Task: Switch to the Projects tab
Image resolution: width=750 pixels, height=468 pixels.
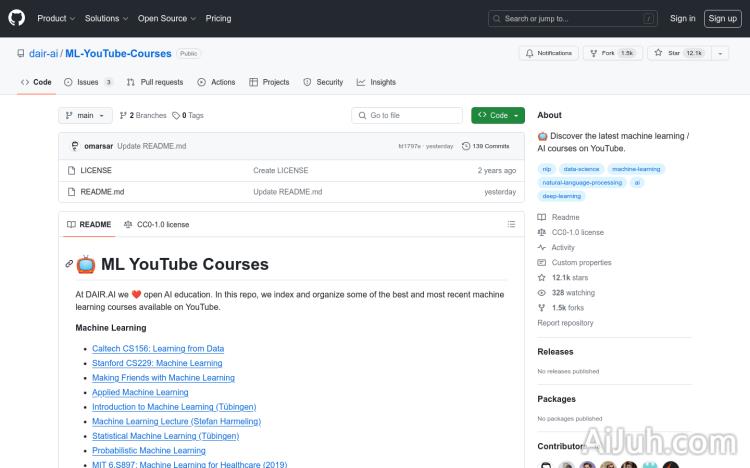Action: pyautogui.click(x=269, y=82)
